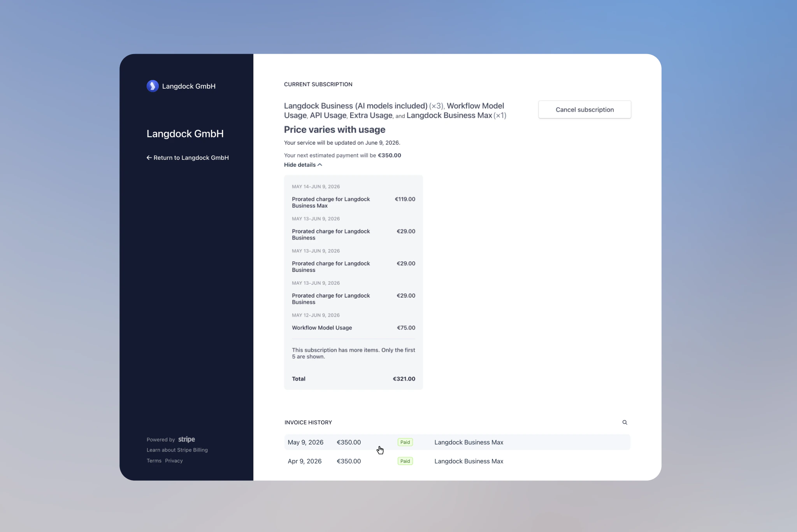The image size is (797, 532).
Task: Click the Langdock logo icon in sidebar
Action: tap(153, 86)
